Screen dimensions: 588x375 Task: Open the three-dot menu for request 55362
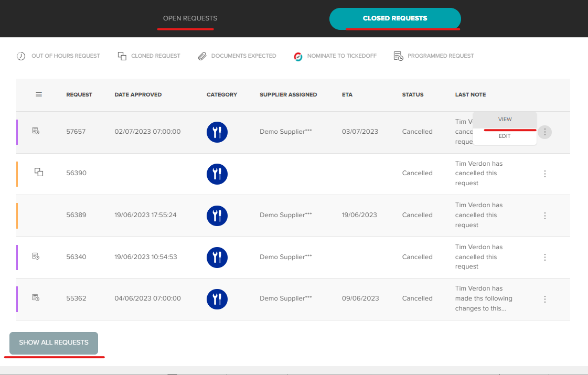pos(545,299)
